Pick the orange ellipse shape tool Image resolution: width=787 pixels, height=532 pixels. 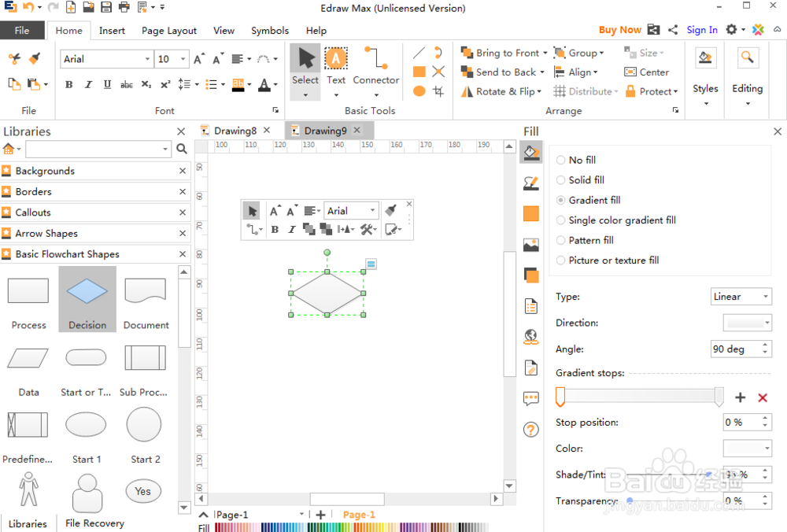419,91
